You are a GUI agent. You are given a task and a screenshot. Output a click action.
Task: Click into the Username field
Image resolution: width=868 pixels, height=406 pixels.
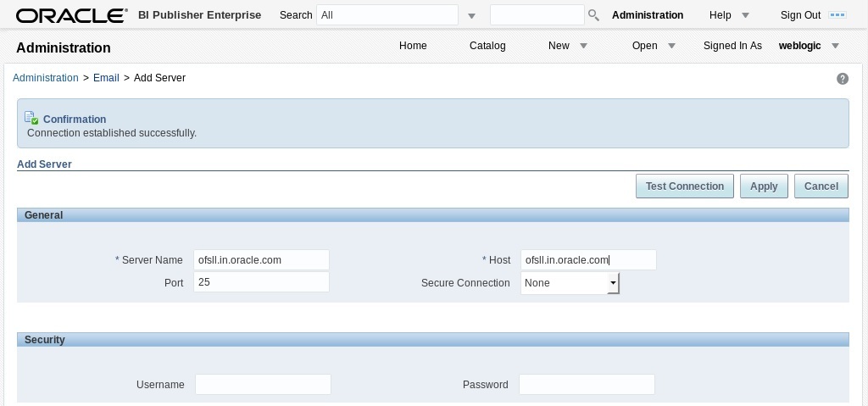(x=263, y=385)
